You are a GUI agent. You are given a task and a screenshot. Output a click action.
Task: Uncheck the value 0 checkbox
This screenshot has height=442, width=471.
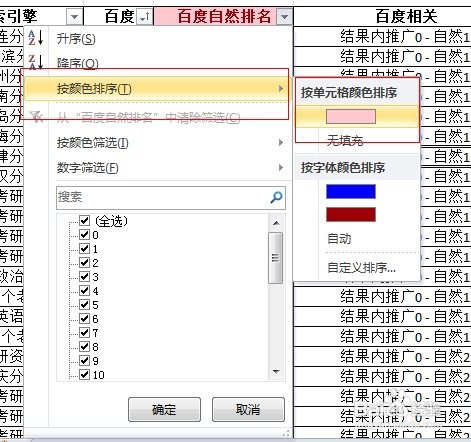pos(85,235)
